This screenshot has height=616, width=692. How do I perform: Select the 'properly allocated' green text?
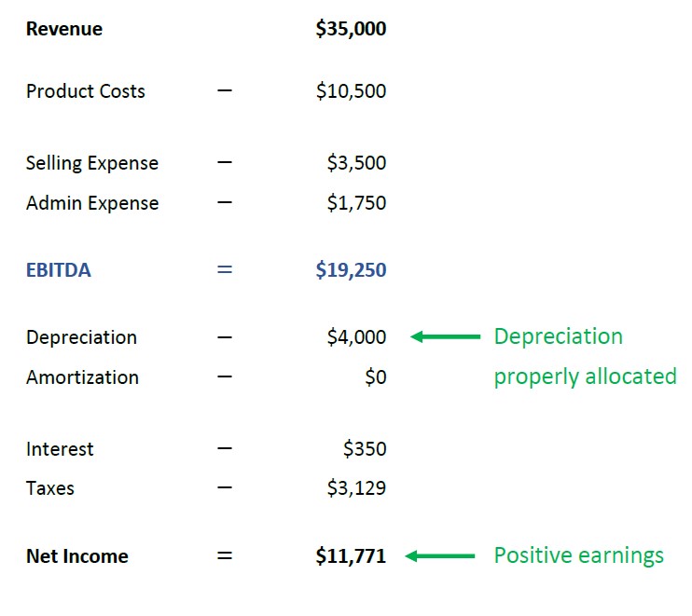point(585,376)
